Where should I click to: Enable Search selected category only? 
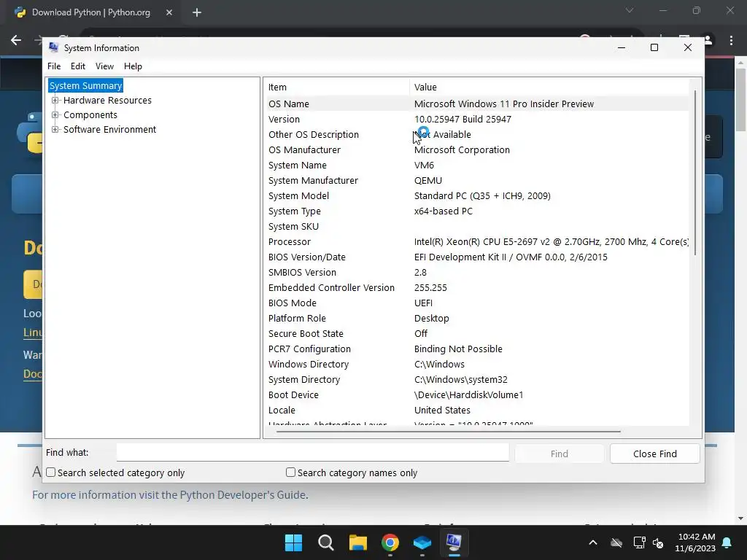point(51,472)
